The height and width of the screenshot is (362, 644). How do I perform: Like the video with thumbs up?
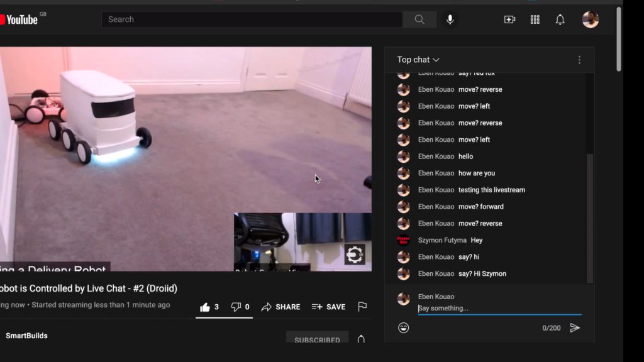point(209,307)
